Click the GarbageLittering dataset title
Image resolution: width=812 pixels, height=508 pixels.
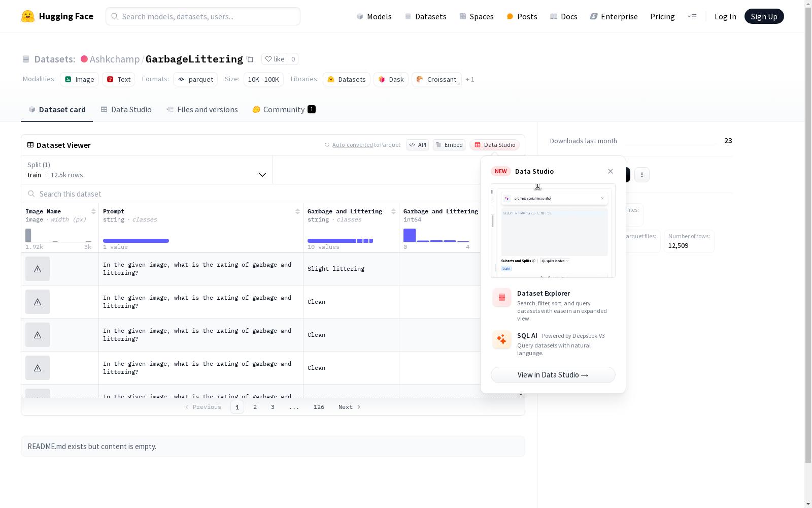pyautogui.click(x=194, y=59)
